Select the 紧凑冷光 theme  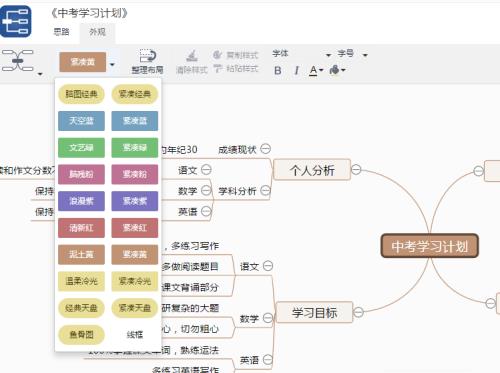tap(135, 281)
